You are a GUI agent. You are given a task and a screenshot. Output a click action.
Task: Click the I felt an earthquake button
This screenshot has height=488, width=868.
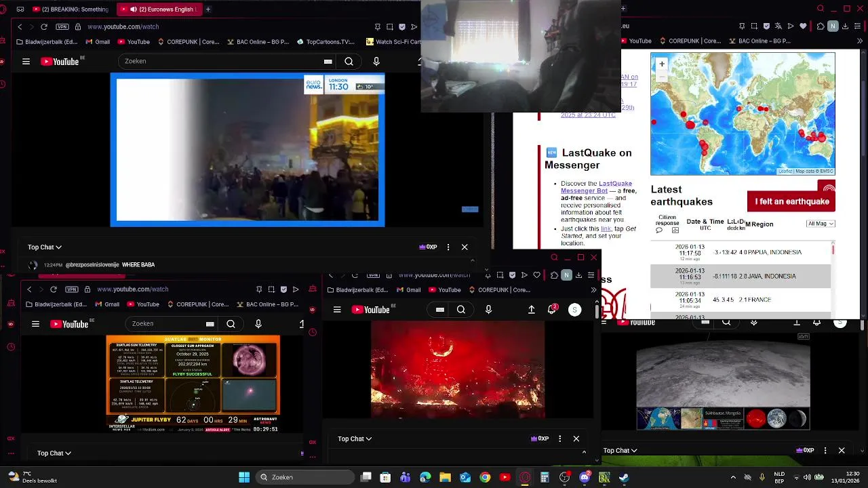click(791, 201)
